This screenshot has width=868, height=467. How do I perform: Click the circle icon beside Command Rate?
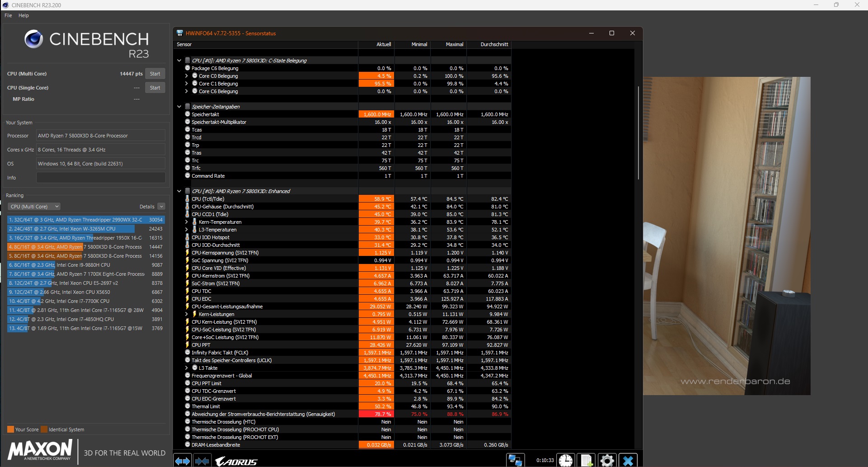tap(187, 176)
